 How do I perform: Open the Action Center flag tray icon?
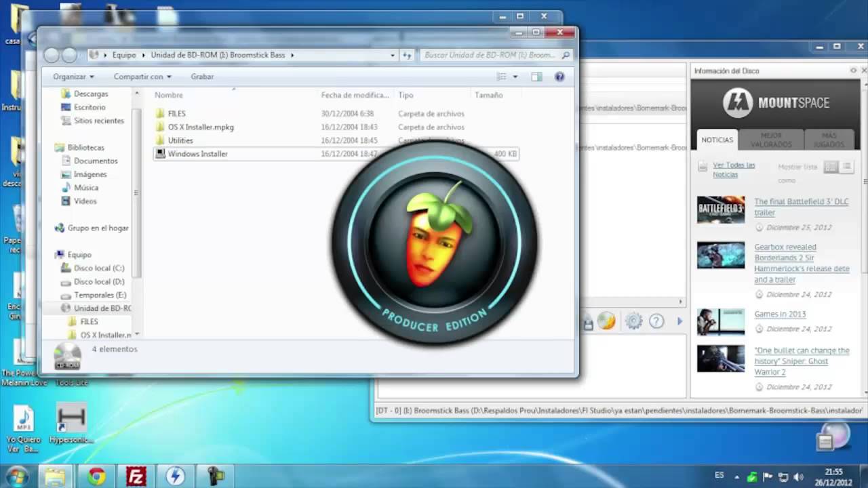768,476
